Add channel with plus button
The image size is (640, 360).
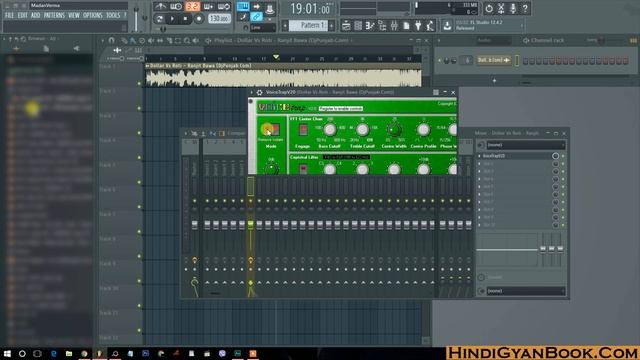[x=494, y=80]
